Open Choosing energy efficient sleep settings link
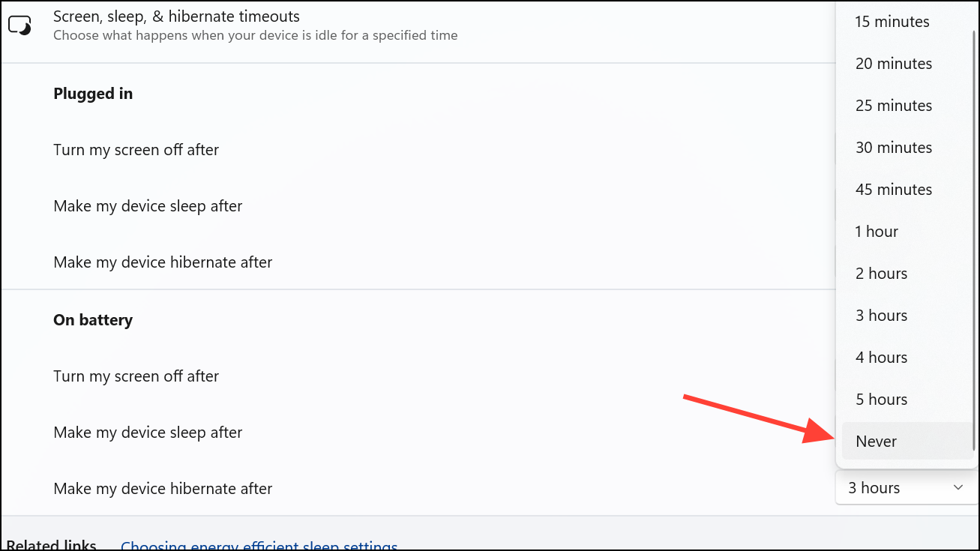980x551 pixels. (x=259, y=546)
